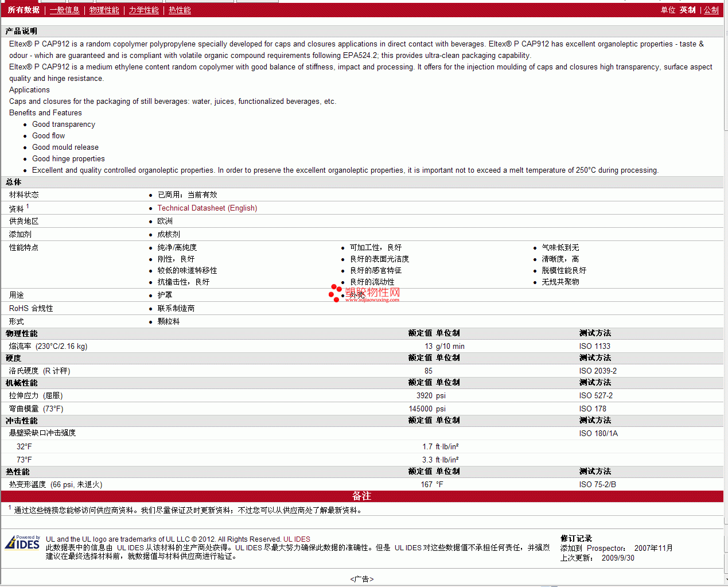This screenshot has width=728, height=587.
Task: Click 已商用：当前有效 value
Action: click(188, 195)
